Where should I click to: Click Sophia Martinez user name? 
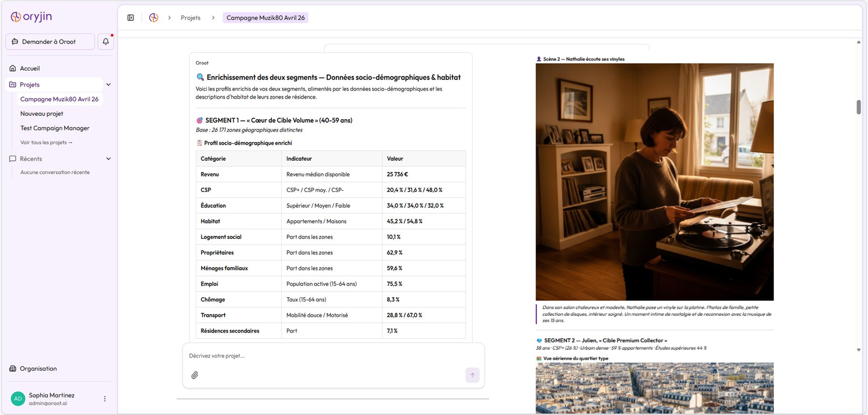click(52, 395)
